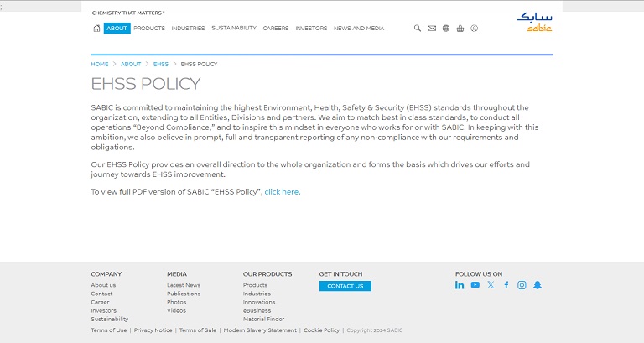Open the YouTube icon in footer
The height and width of the screenshot is (343, 644).
[475, 285]
